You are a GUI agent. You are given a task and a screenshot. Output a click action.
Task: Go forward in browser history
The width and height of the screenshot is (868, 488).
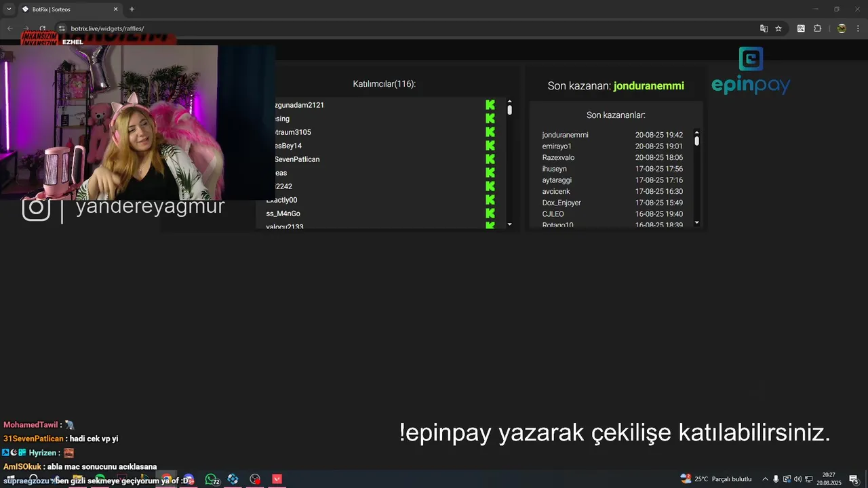(26, 28)
